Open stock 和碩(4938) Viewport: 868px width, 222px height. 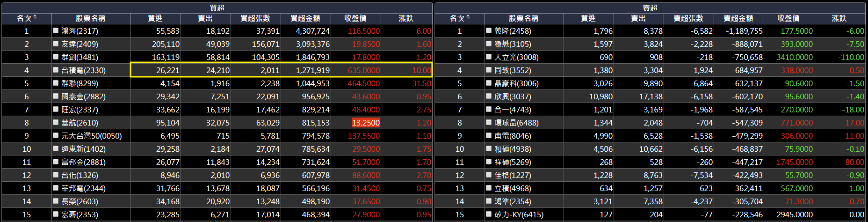coord(513,149)
